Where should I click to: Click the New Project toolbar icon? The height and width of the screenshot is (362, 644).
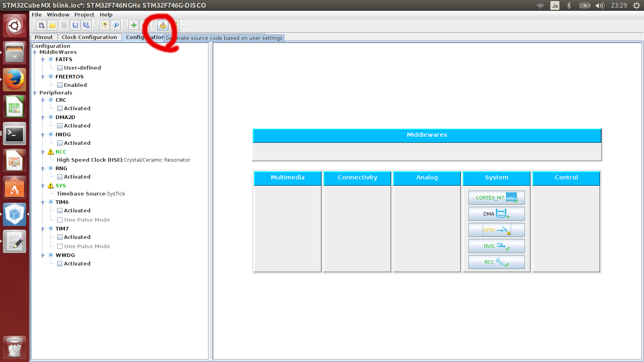41,25
